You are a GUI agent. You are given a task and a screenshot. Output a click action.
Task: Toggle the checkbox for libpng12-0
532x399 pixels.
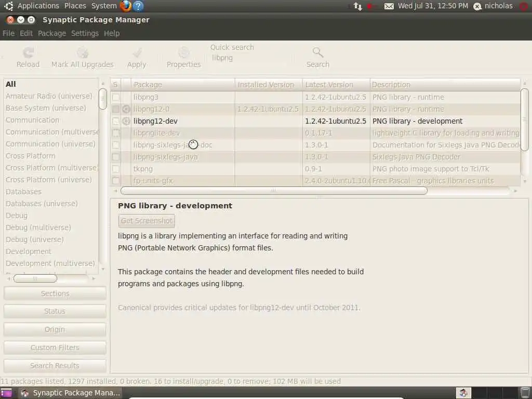click(x=116, y=109)
